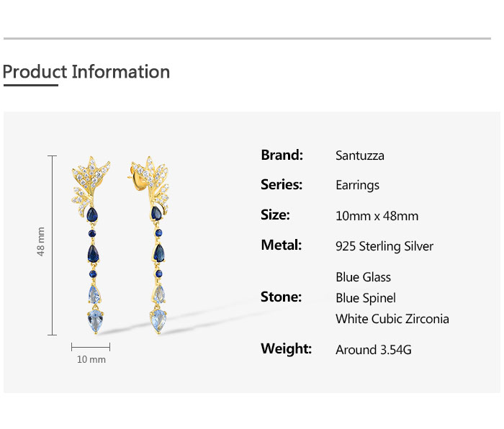Click the Stone: label
This screenshot has width=504, height=429.
281,297
